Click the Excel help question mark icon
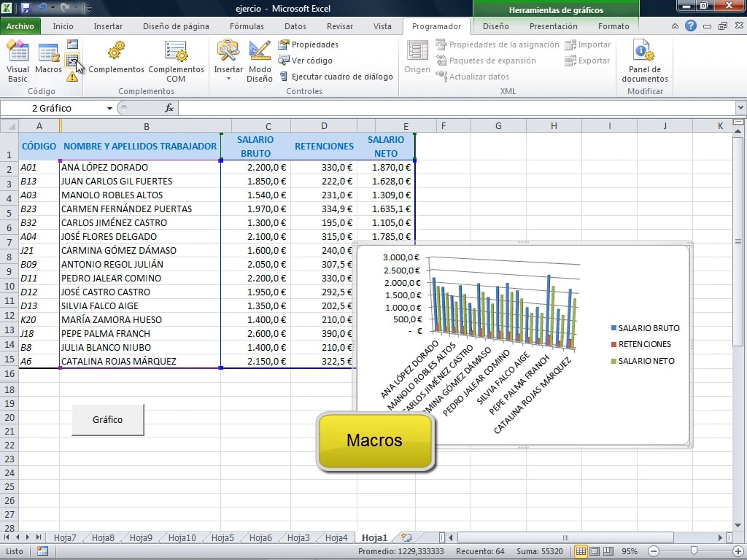The height and width of the screenshot is (560, 747). coord(690,26)
